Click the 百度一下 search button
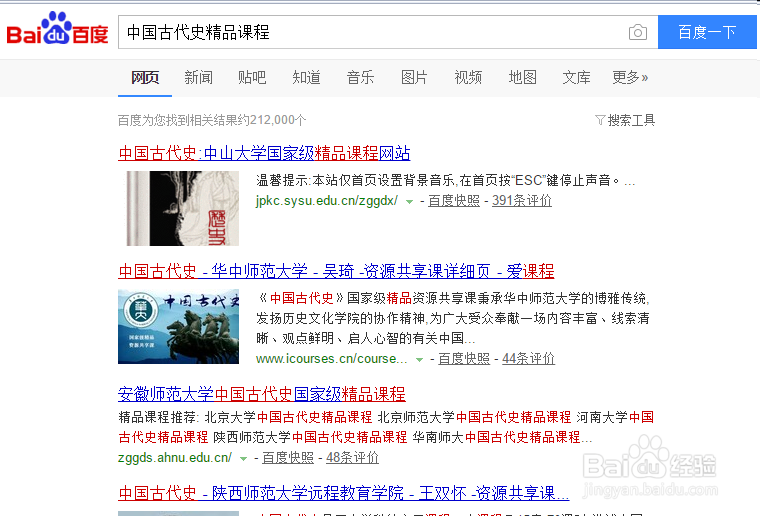 707,32
